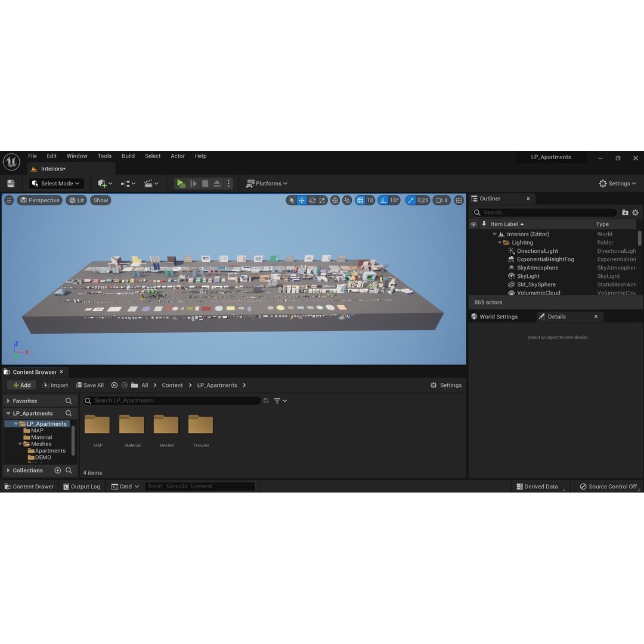Viewport: 644px width, 644px height.
Task: Select SkyLight actor in Outliner
Action: click(528, 277)
